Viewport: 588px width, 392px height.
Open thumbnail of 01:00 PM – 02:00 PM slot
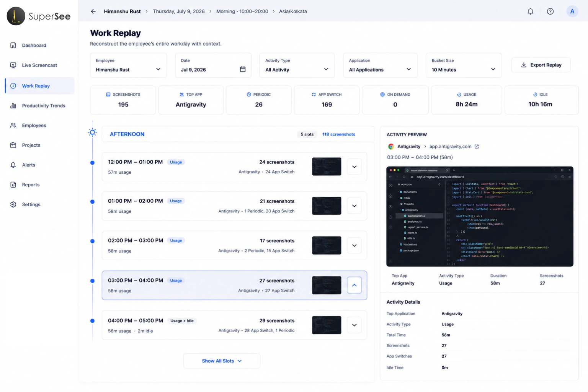[x=327, y=206]
